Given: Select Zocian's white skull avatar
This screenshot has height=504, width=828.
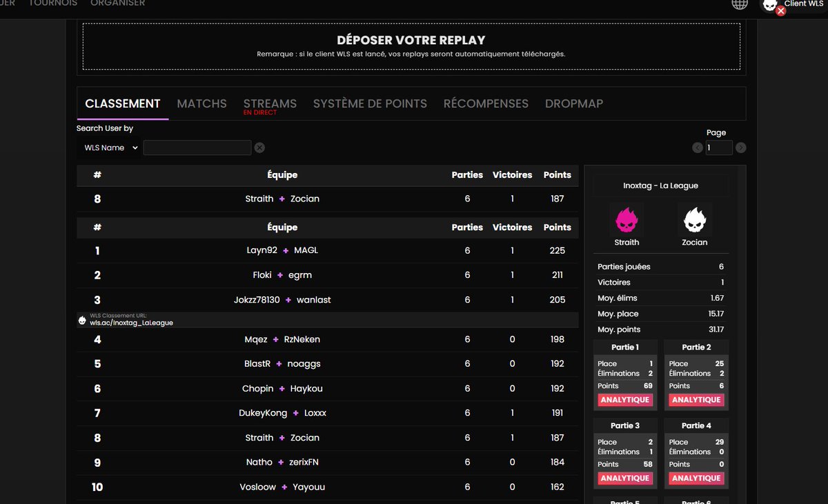Looking at the screenshot, I should point(695,220).
